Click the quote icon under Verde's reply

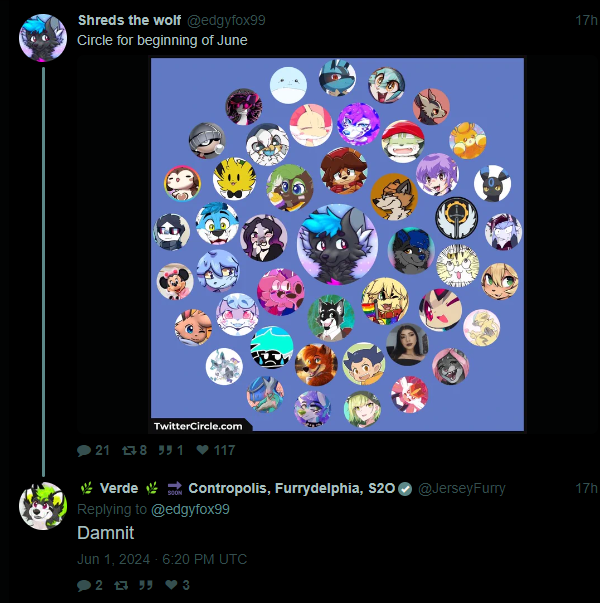[x=146, y=585]
